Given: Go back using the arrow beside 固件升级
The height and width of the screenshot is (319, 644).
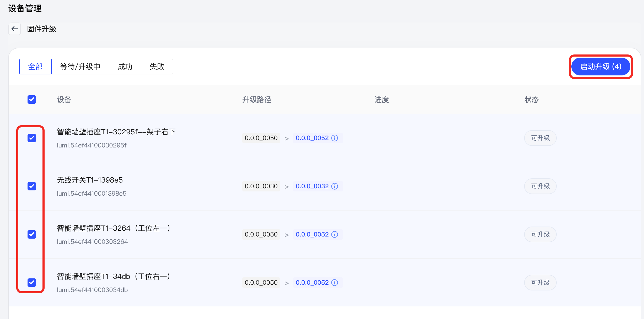Looking at the screenshot, I should tap(14, 29).
